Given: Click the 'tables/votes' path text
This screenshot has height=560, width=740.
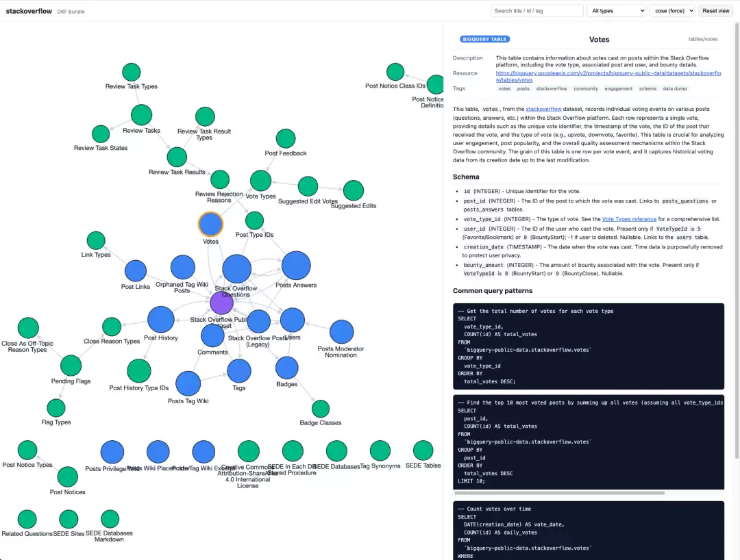Looking at the screenshot, I should click(x=703, y=39).
